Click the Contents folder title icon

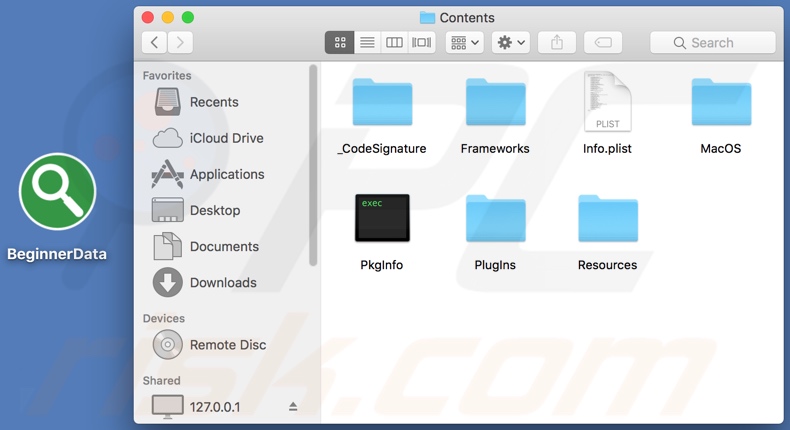[x=427, y=18]
